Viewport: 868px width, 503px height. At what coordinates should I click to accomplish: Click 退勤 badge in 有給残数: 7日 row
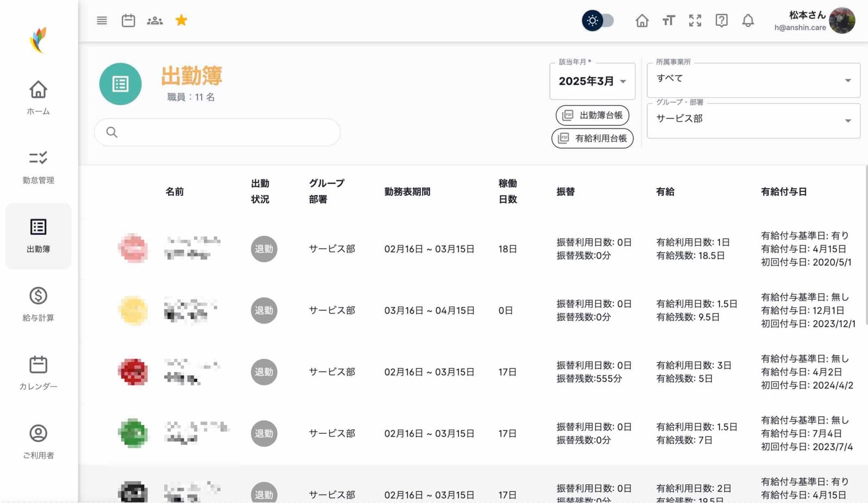(264, 434)
